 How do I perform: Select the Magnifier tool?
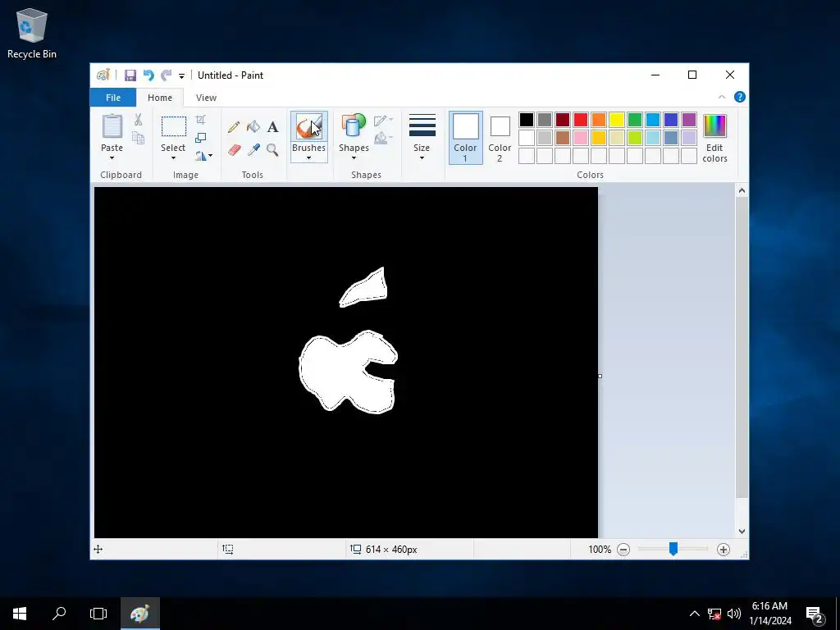[x=272, y=150]
